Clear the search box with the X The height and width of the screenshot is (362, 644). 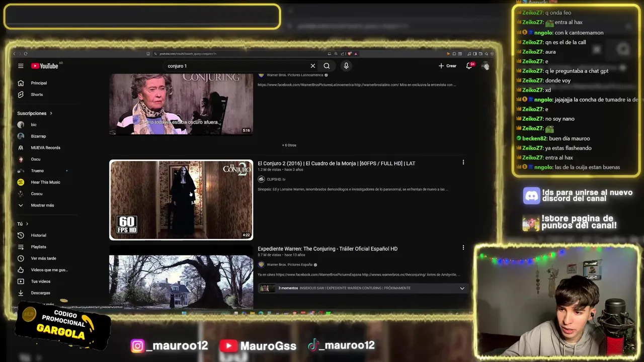pyautogui.click(x=312, y=66)
